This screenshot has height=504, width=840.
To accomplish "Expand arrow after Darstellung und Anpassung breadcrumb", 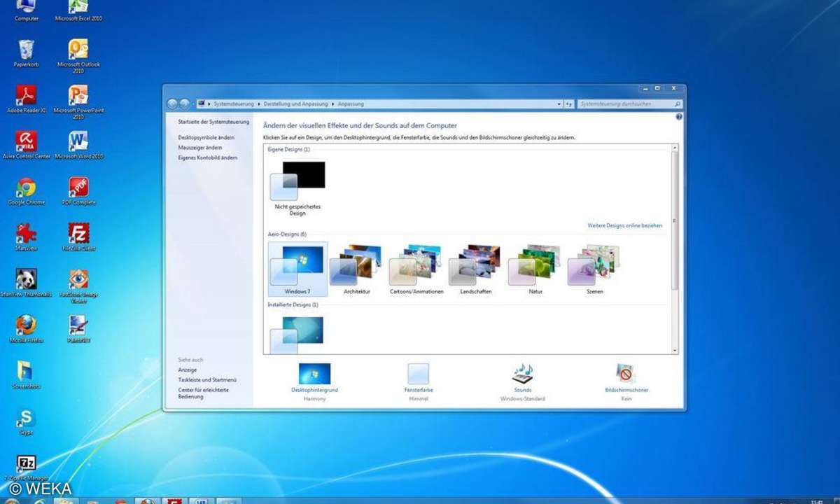I will [x=332, y=104].
